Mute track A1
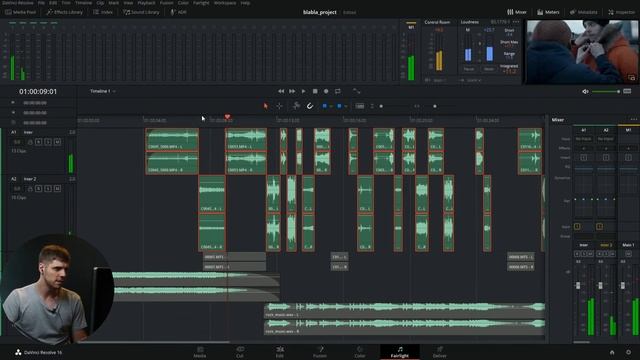Screen dimensions: 640x360 coord(58,142)
